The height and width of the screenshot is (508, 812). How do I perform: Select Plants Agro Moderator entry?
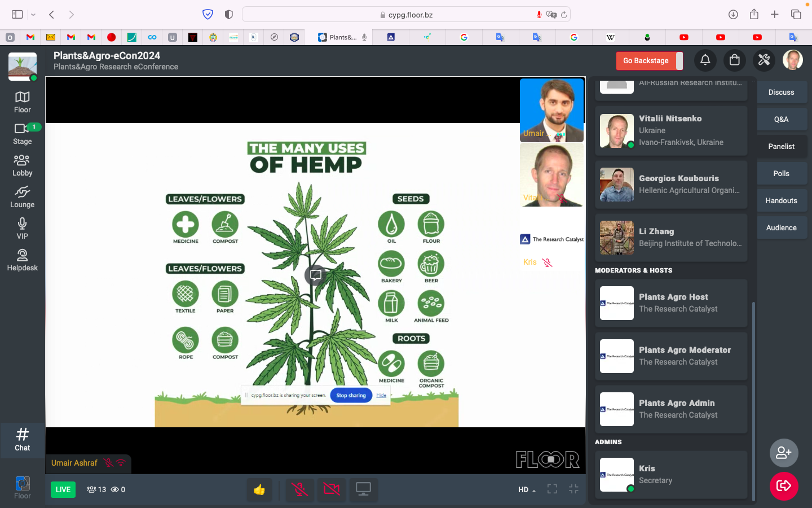point(671,356)
